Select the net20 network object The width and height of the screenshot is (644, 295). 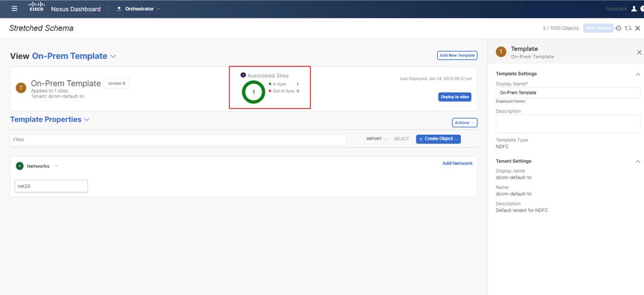click(x=51, y=186)
